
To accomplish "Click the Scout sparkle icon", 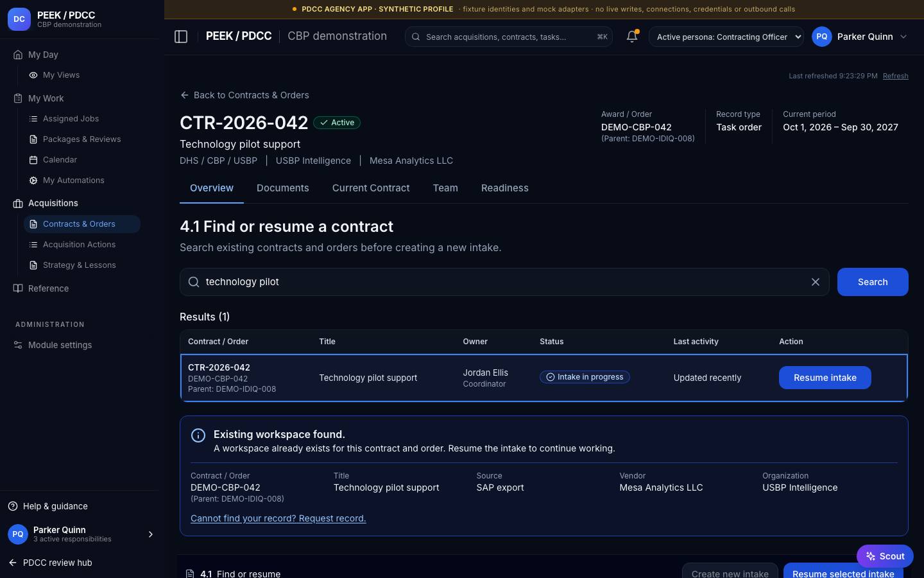I will pyautogui.click(x=871, y=556).
